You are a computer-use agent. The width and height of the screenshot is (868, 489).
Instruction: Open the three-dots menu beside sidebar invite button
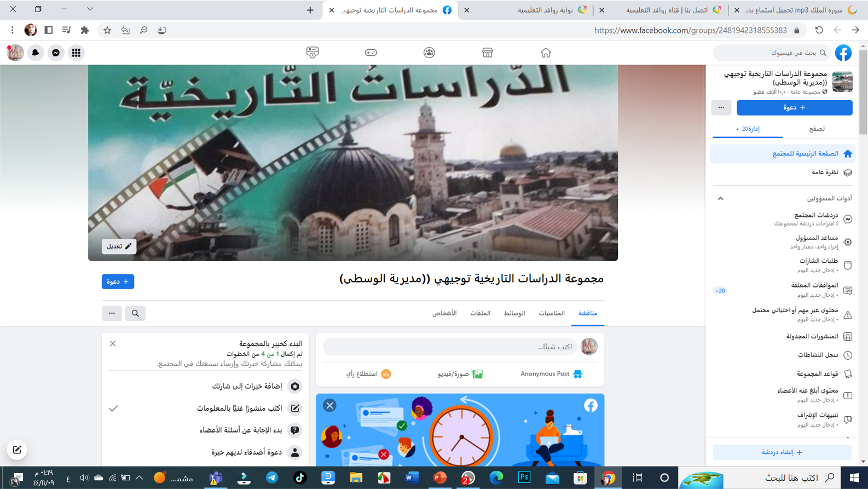tap(721, 108)
